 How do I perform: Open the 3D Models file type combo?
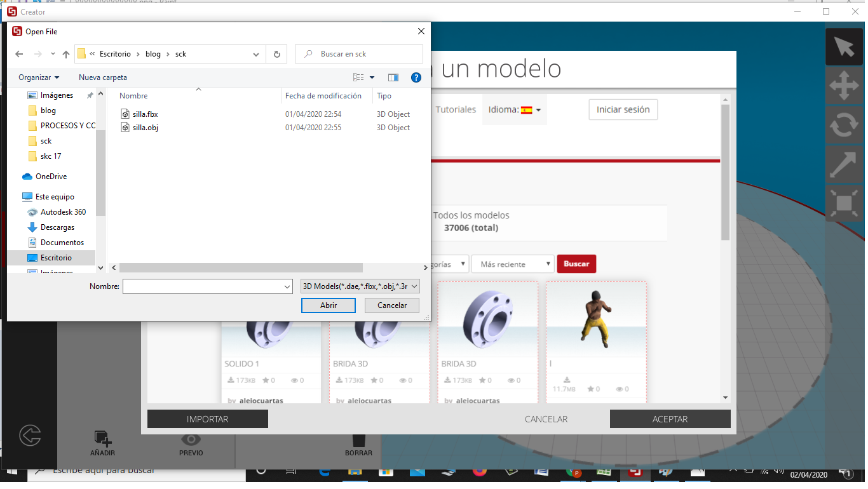[x=360, y=286]
